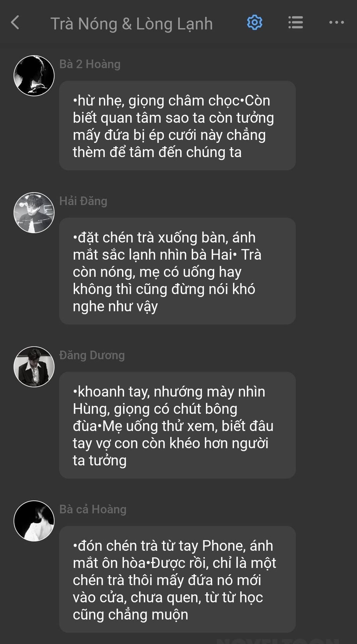Viewport: 357px width, 644px height.
Task: Tap the back arrow icon
Action: (x=15, y=22)
